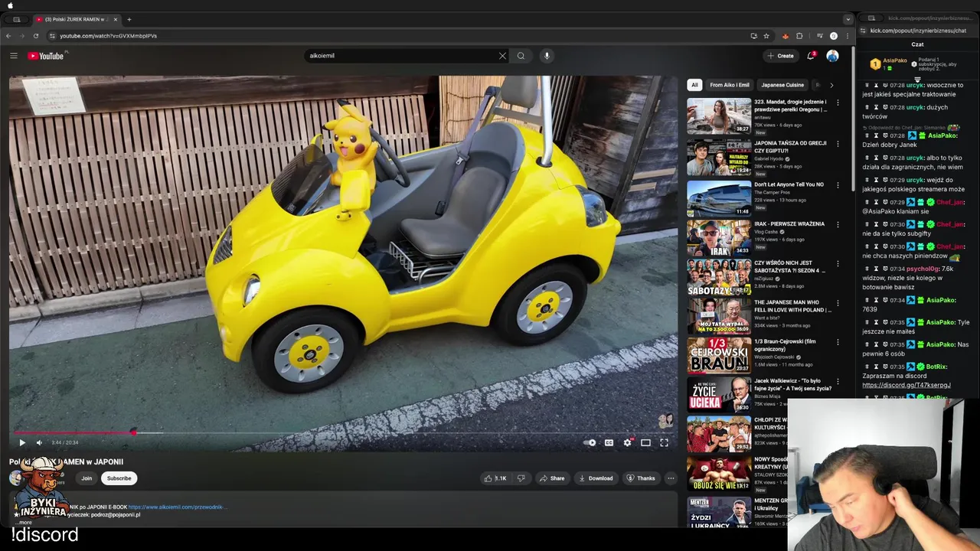Enter fullscreen in the video player
Screen dimensions: 980x551
pos(664,442)
